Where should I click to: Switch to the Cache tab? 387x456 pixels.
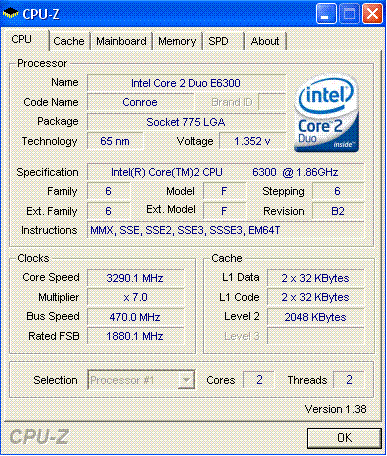[x=69, y=41]
